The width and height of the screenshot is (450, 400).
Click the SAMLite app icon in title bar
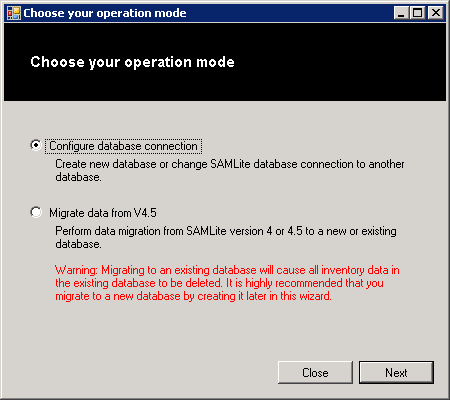click(x=14, y=13)
